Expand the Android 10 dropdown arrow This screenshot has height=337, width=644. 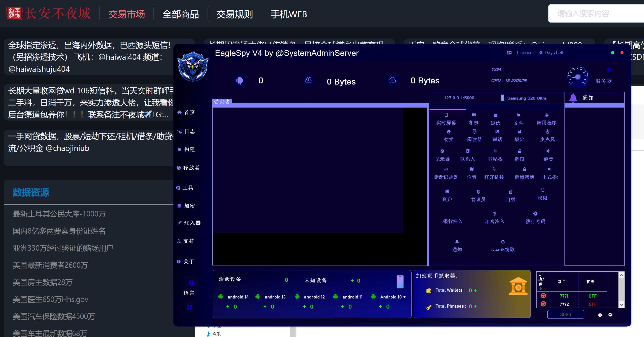pos(404,297)
